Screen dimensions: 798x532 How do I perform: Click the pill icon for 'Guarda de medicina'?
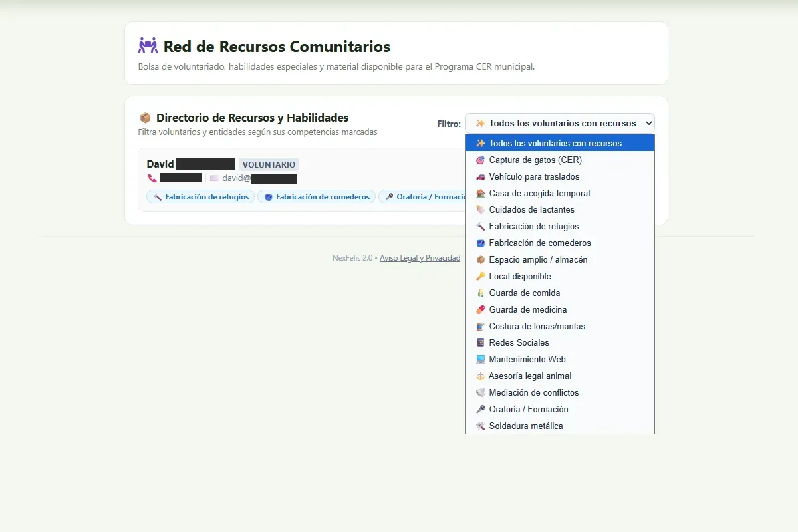click(481, 309)
